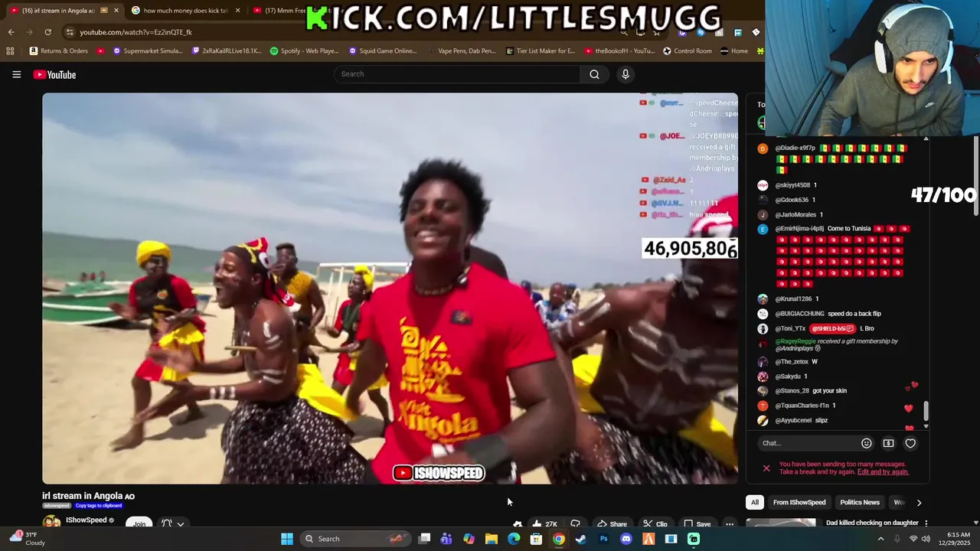Open the emoji picker in live chat
The image size is (980, 551).
point(867,443)
